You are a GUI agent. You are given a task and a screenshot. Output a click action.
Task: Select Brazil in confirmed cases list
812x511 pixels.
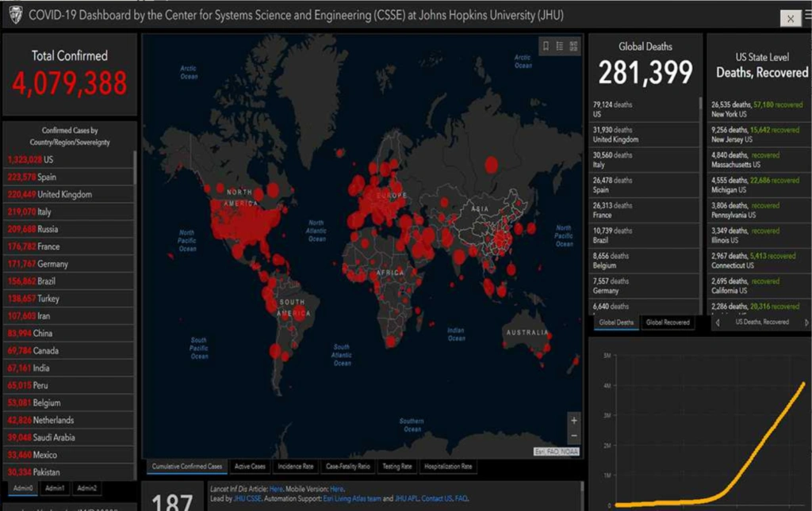[x=68, y=281]
